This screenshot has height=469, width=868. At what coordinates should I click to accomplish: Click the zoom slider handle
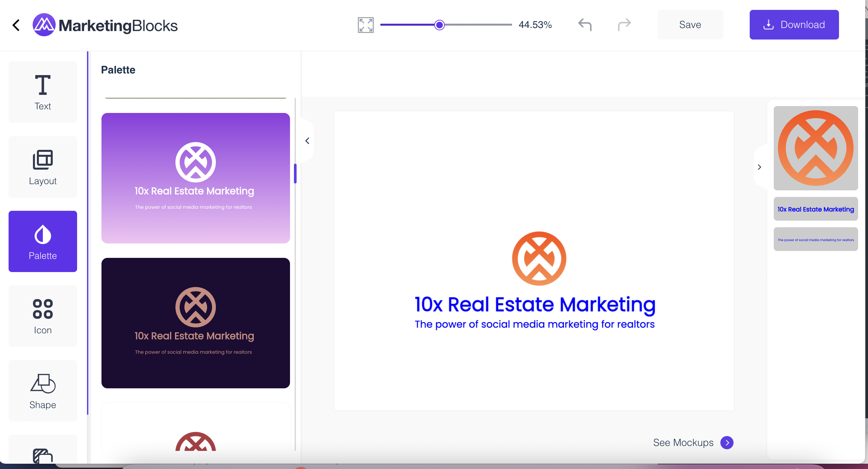pyautogui.click(x=439, y=25)
